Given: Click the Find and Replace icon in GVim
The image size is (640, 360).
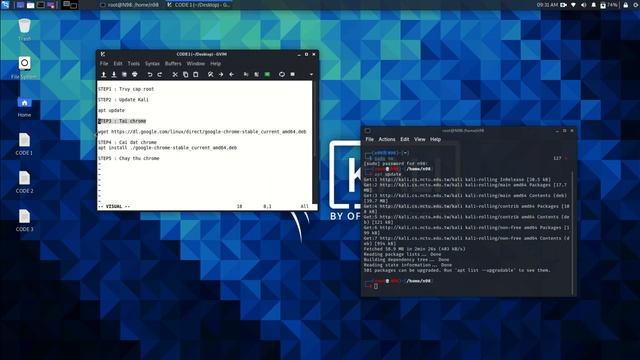Looking at the screenshot, I should pos(211,74).
